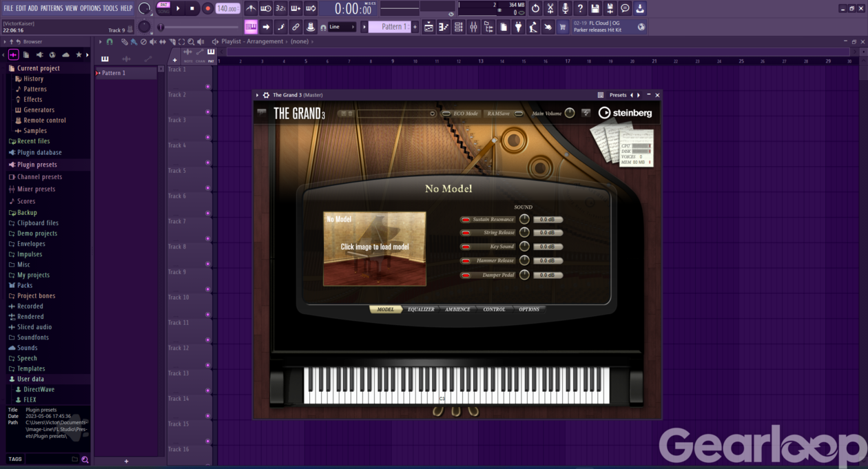
Task: Click piano image to load model
Action: click(375, 248)
